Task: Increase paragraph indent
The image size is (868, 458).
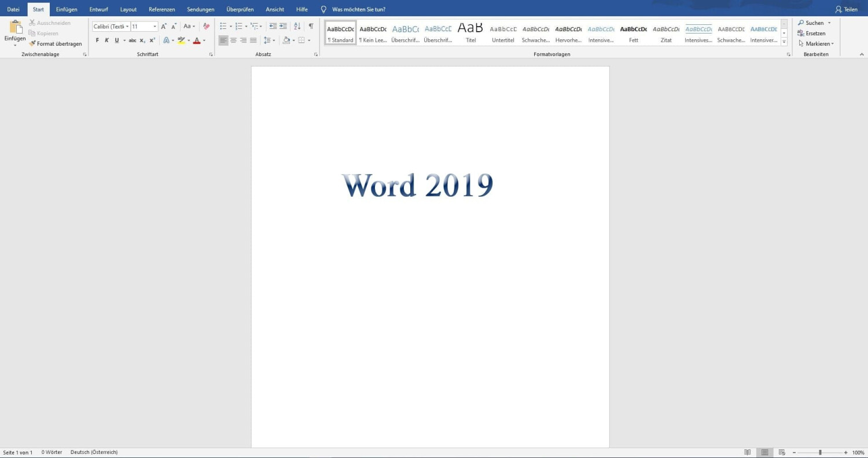Action: point(283,26)
